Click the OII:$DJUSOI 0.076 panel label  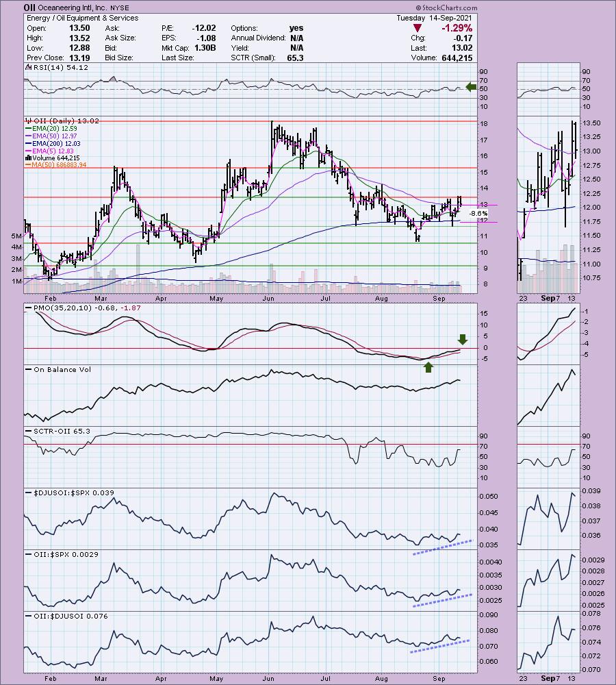pyautogui.click(x=67, y=616)
